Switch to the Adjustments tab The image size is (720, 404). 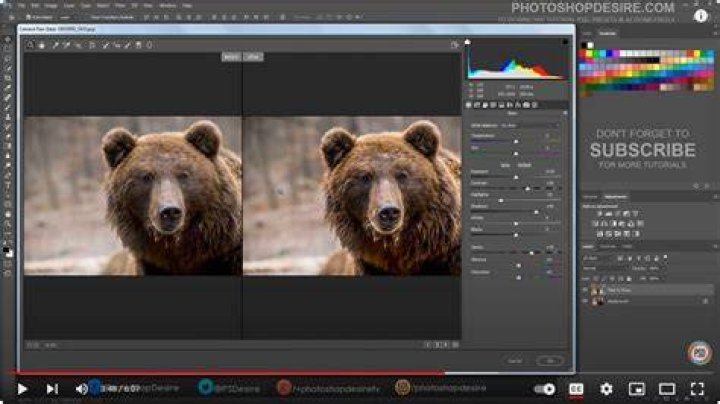[616, 197]
